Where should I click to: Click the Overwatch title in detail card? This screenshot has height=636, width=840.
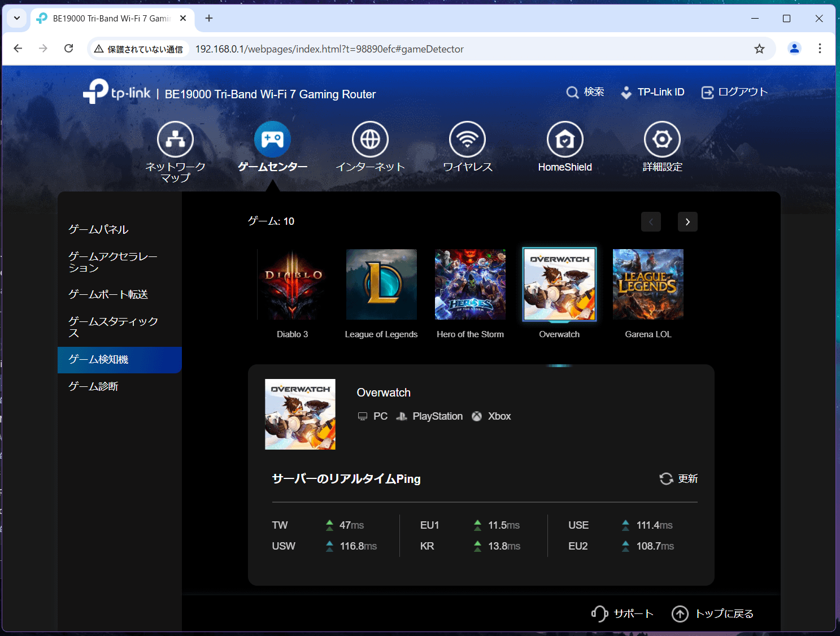click(x=384, y=393)
